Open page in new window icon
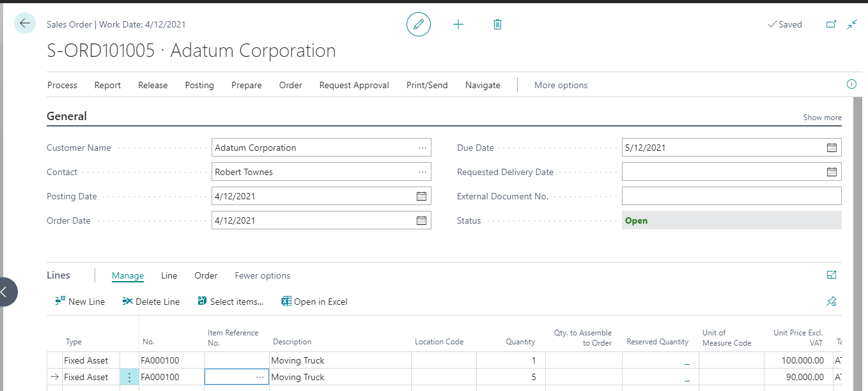 coord(831,24)
